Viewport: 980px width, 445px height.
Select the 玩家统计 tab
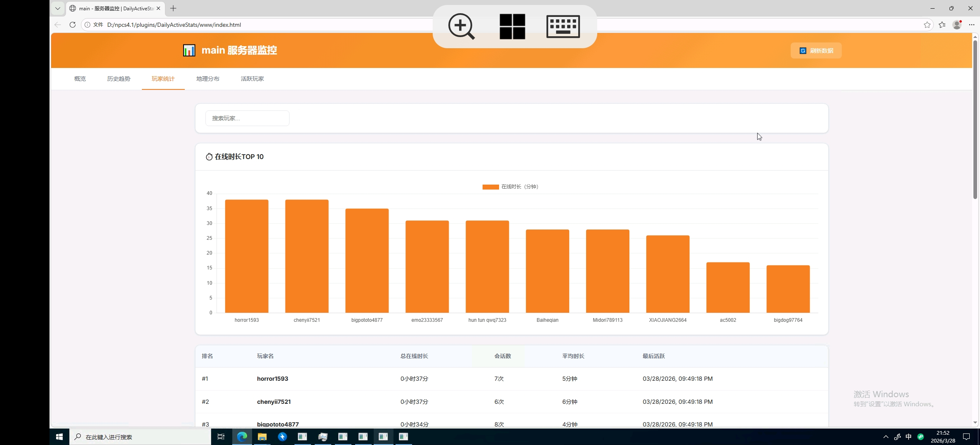coord(163,79)
